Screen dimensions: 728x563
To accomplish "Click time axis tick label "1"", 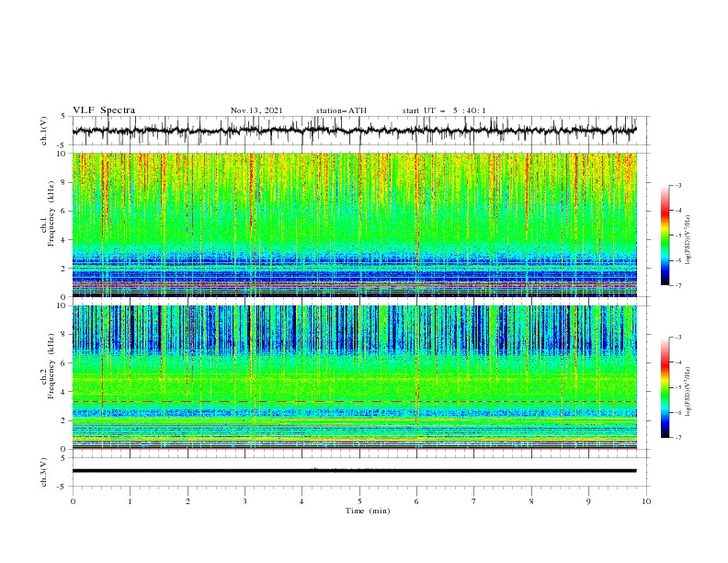I will pyautogui.click(x=130, y=501).
